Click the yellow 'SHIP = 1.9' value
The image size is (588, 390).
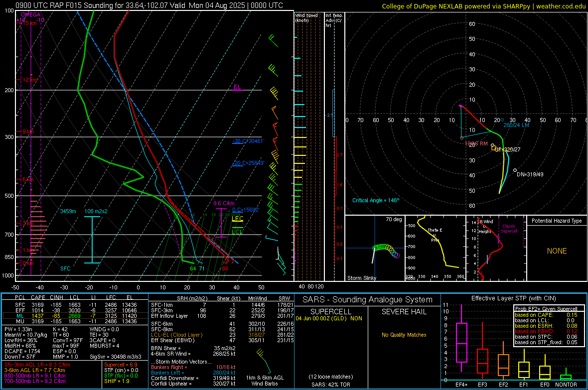point(117,381)
